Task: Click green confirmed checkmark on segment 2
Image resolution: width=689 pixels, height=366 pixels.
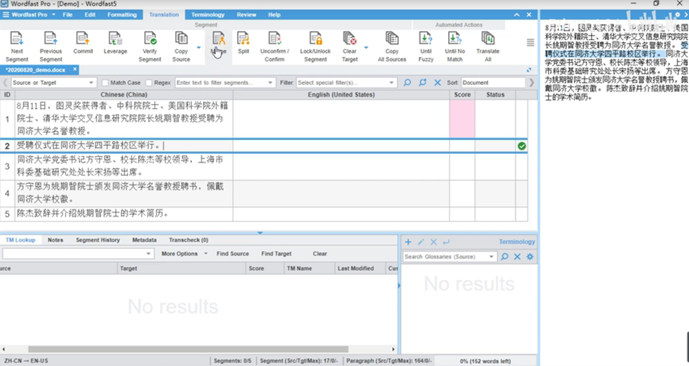Action: (522, 146)
